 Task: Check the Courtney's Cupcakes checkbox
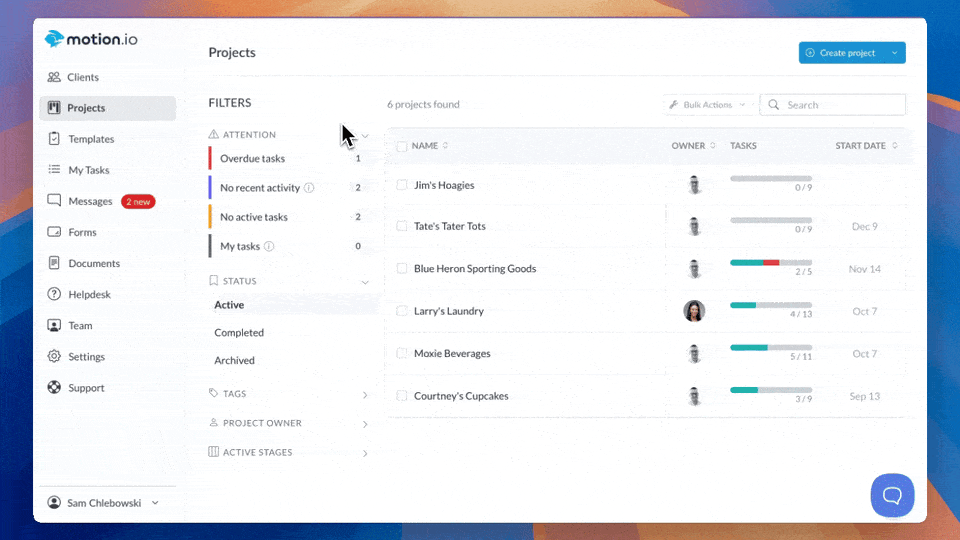[402, 396]
